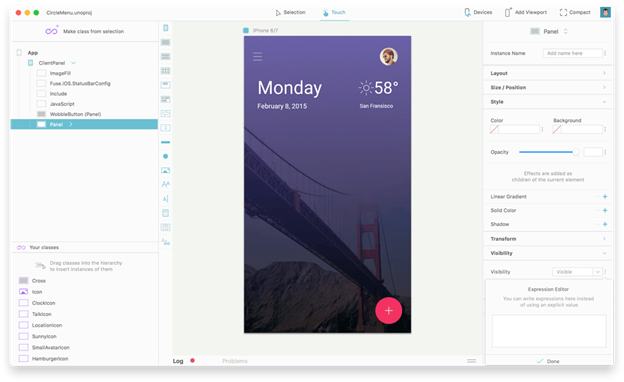Switch to Touch mode tab
Viewport: 624px width, 382px height.
pos(334,12)
